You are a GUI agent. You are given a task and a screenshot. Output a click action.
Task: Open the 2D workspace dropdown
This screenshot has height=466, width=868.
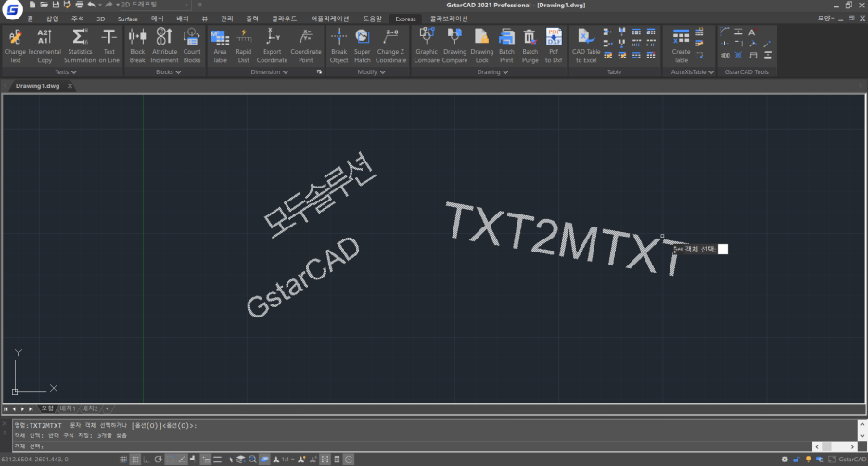pyautogui.click(x=156, y=5)
